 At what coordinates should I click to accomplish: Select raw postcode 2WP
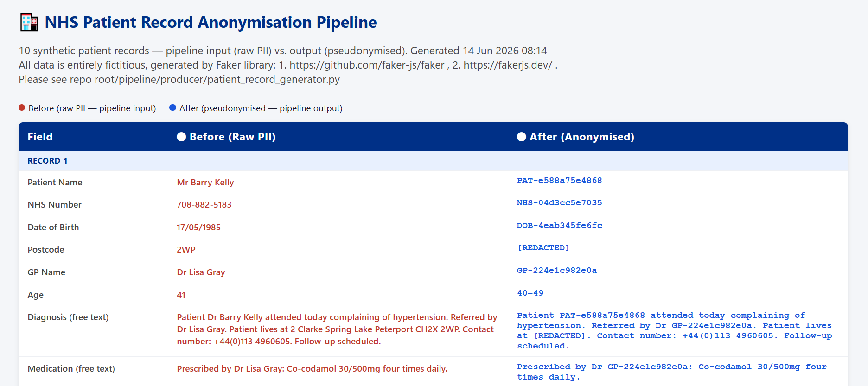click(186, 249)
